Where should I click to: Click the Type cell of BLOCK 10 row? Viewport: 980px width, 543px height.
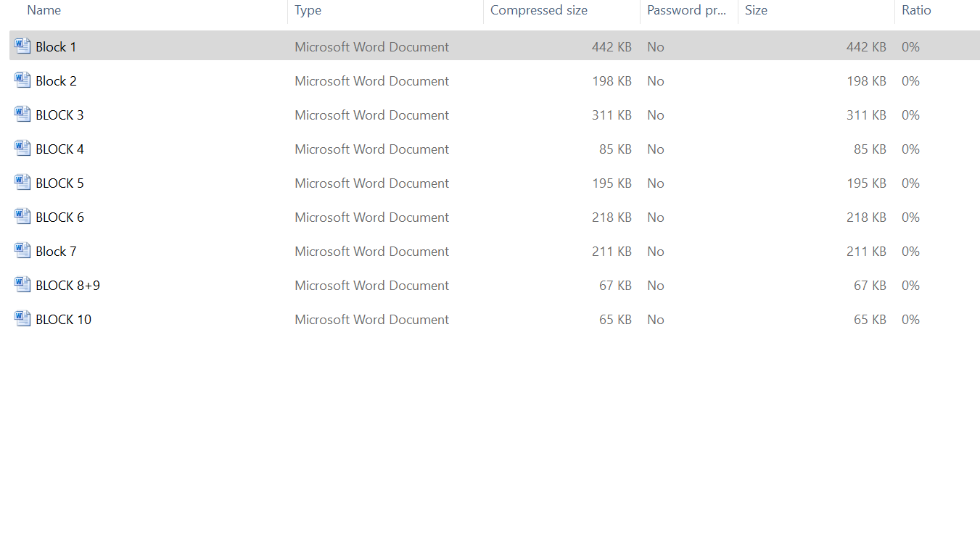pos(371,320)
